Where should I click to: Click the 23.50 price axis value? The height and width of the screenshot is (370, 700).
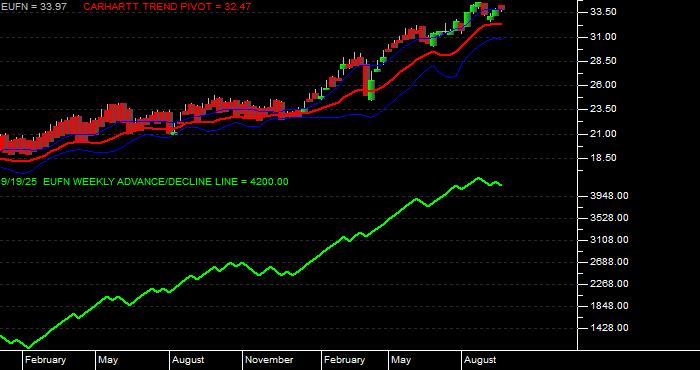[x=604, y=109]
